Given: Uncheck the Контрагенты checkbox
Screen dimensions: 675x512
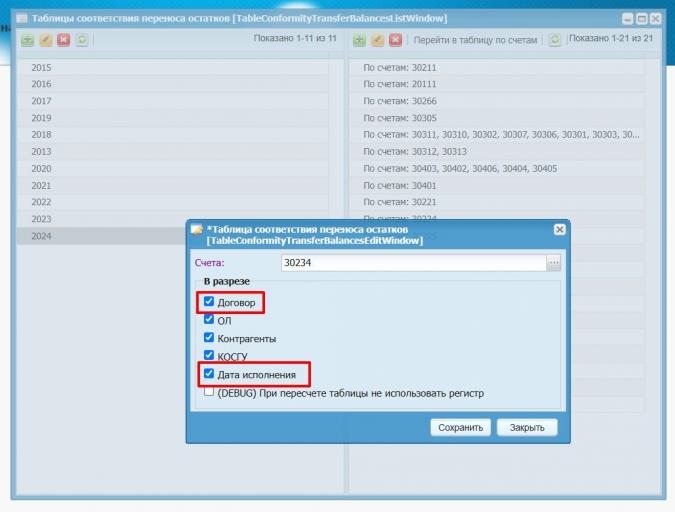Looking at the screenshot, I should [x=209, y=338].
